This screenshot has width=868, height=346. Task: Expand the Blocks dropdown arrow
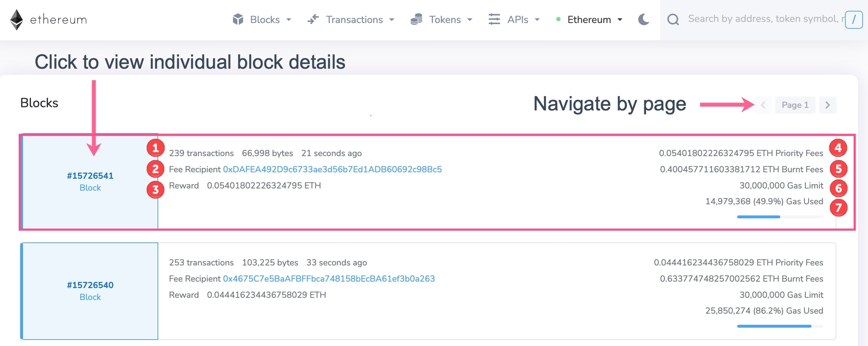coord(289,20)
